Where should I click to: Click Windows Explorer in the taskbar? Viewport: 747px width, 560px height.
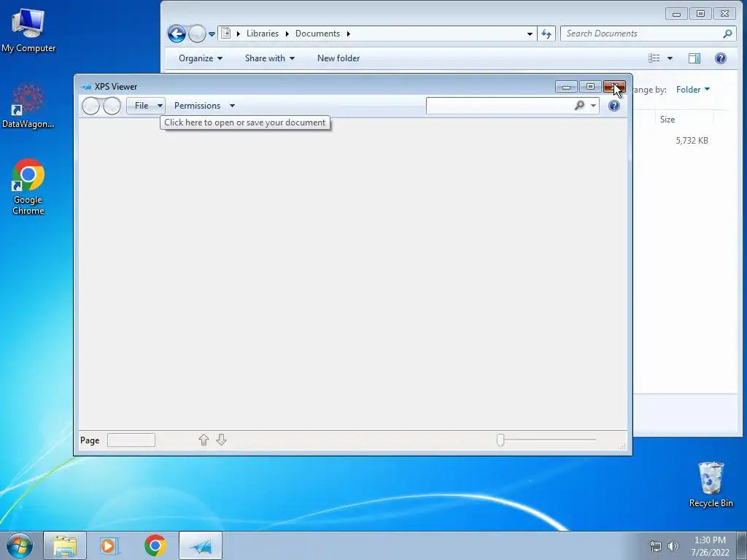click(x=65, y=545)
